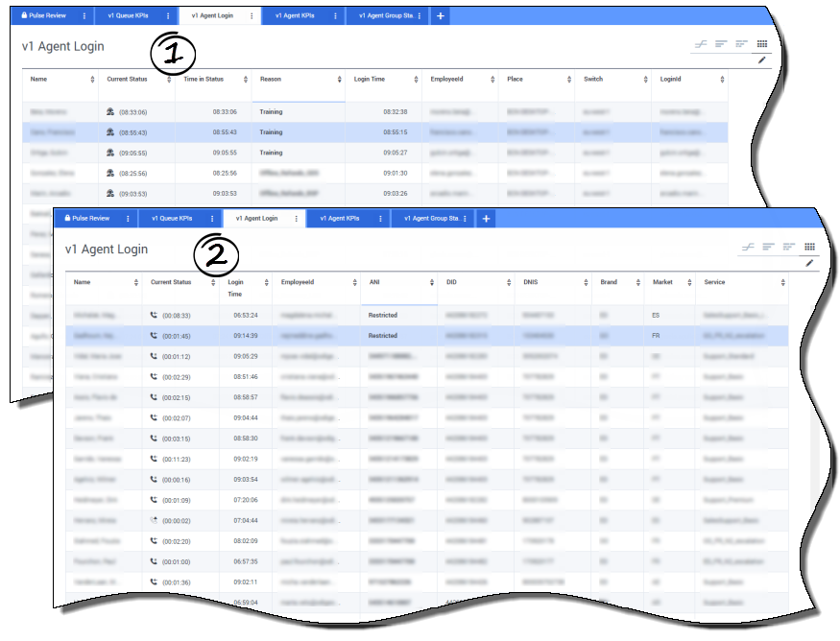This screenshot has height=641, width=840.
Task: Open v1 Agent Group Sta. tab menu in window 2
Action: tap(466, 219)
